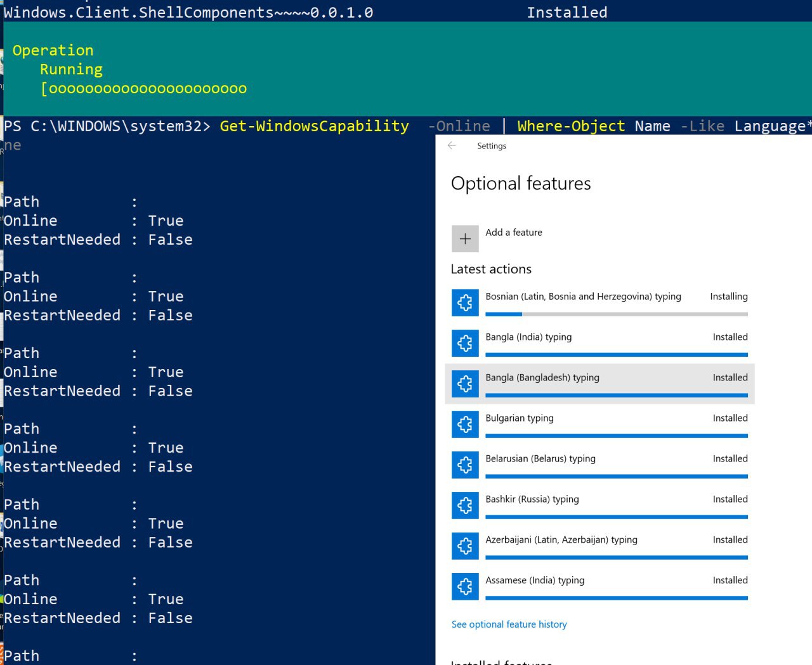The image size is (812, 665).
Task: Click the 'Installing' status for Bosnian typing
Action: coord(729,296)
